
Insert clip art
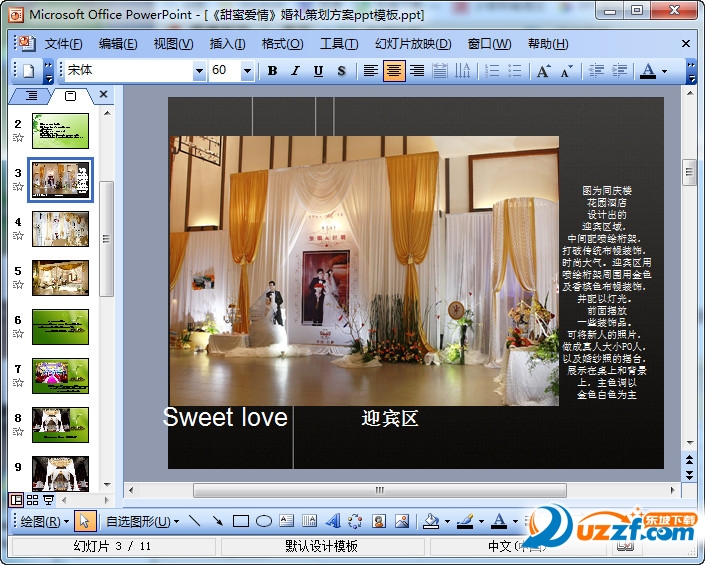click(x=379, y=521)
